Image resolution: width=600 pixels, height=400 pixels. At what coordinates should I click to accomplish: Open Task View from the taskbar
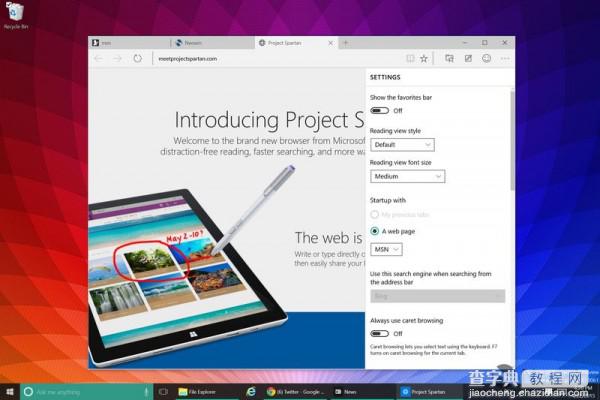click(163, 392)
